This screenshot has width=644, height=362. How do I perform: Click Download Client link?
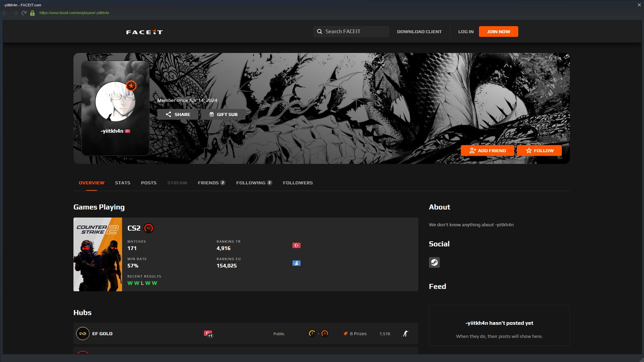coord(419,32)
